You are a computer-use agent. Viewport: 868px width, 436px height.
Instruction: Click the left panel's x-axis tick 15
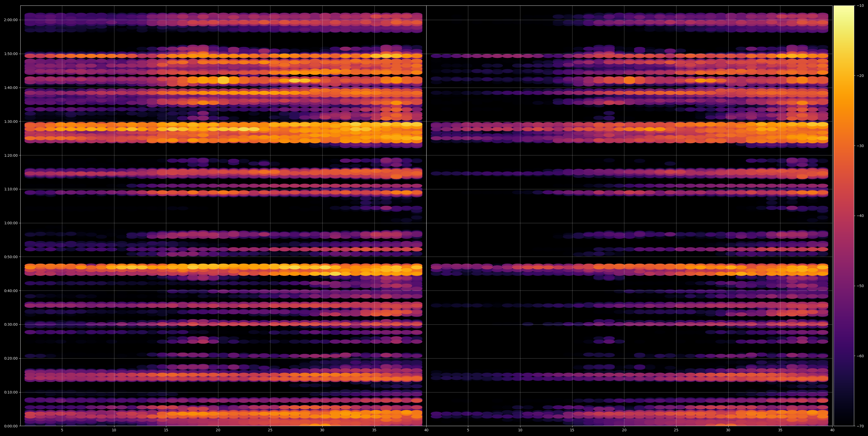tap(166, 430)
